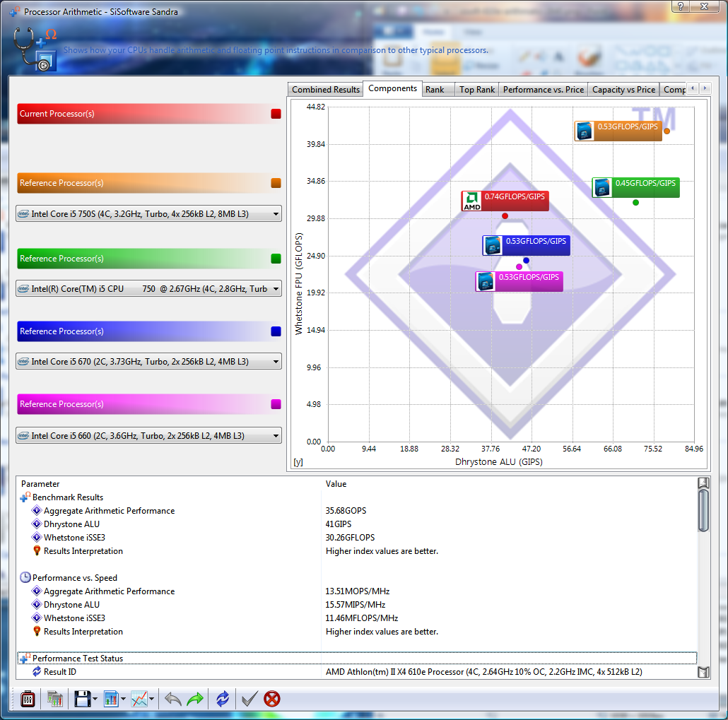Select the Benchmark Results row
This screenshot has width=728, height=720.
356,497
